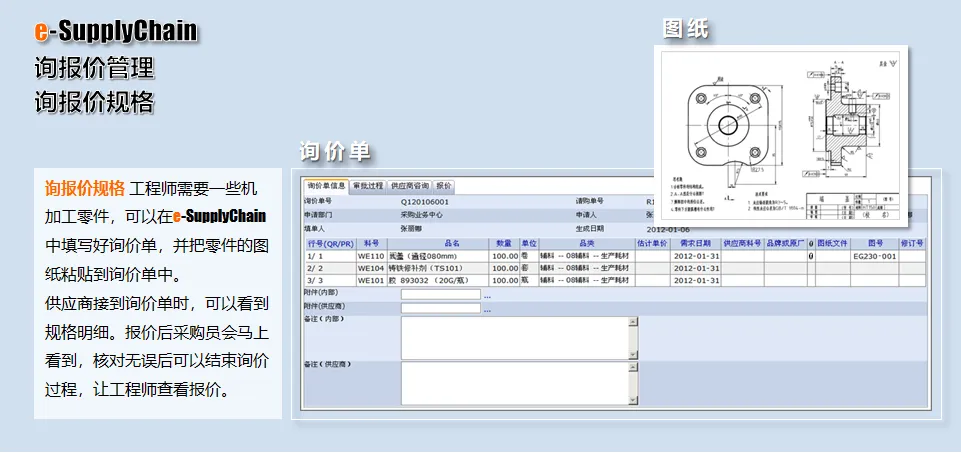Click the 100.00 quantity in WE101 row
Screen dimensions: 961x453
tap(505, 281)
